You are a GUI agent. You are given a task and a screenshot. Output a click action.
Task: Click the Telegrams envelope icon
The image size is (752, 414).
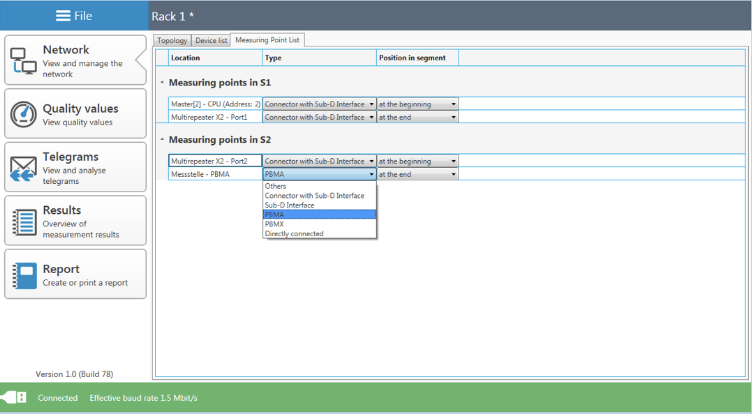pos(24,168)
